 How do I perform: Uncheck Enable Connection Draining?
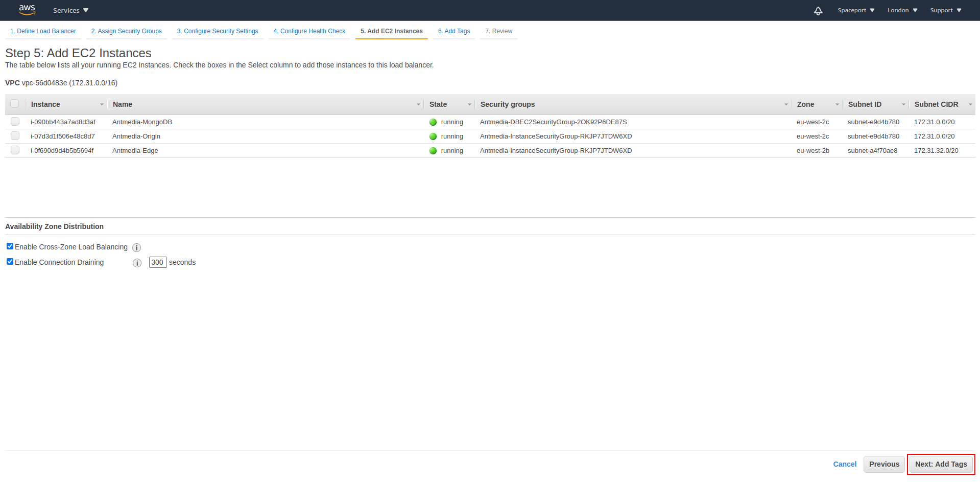[10, 262]
